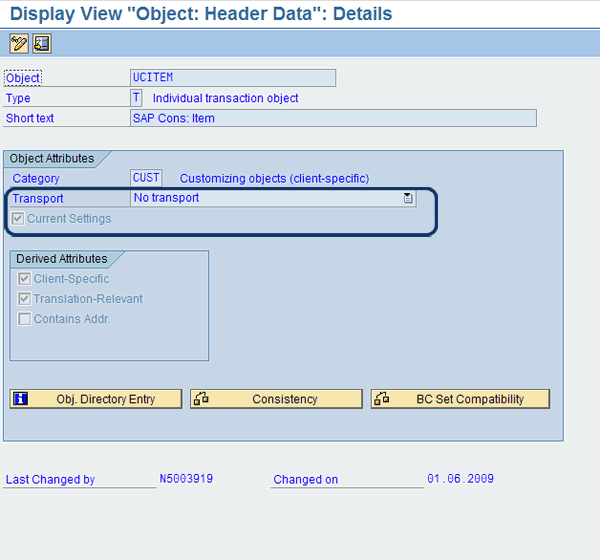Image resolution: width=600 pixels, height=560 pixels.
Task: Click 'Individual transaction object' description text
Action: 225,98
